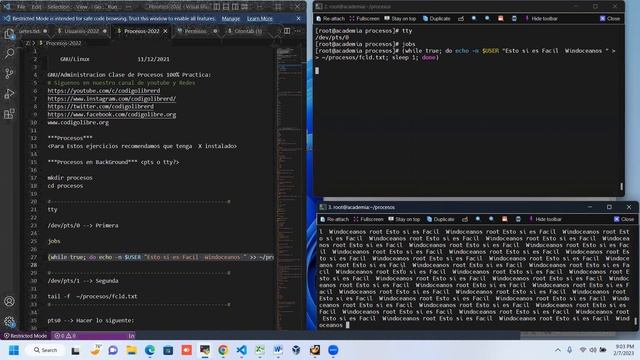Image resolution: width=640 pixels, height=360 pixels.
Task: Click Re-attach in terminal window 3 toolbar
Action: pyautogui.click(x=335, y=220)
